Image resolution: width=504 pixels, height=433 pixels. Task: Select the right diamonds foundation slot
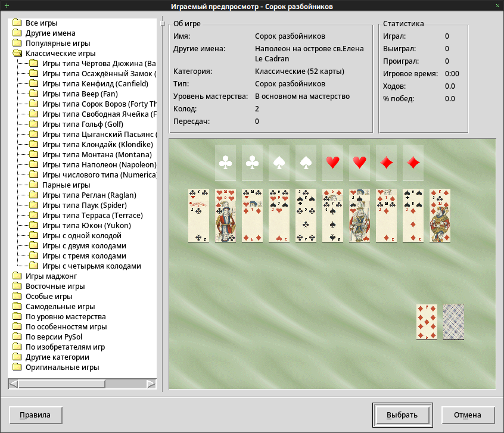click(x=413, y=163)
